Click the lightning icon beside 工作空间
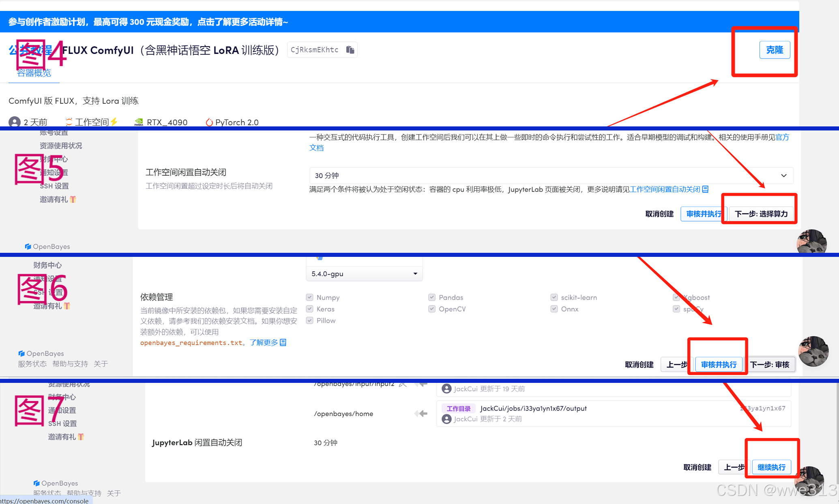The height and width of the screenshot is (504, 839). point(114,121)
